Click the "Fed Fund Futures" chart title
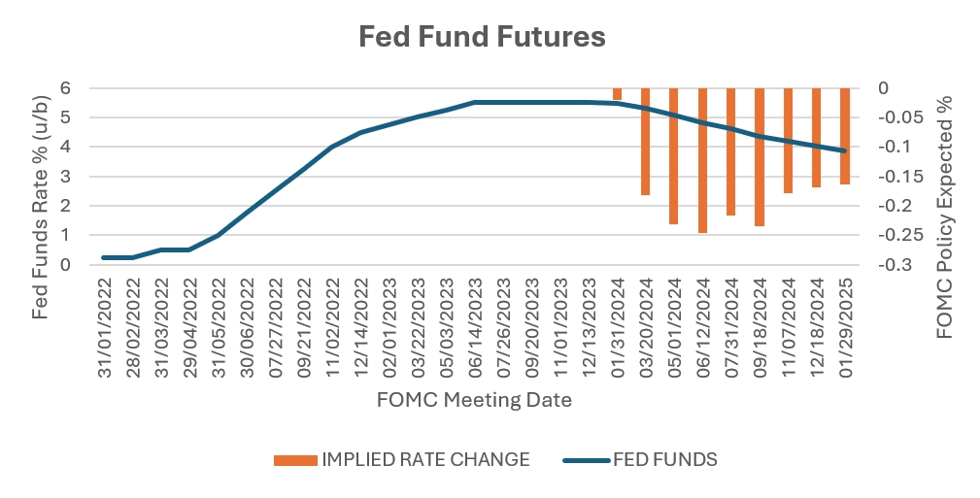This screenshot has width=980, height=498. 481,38
